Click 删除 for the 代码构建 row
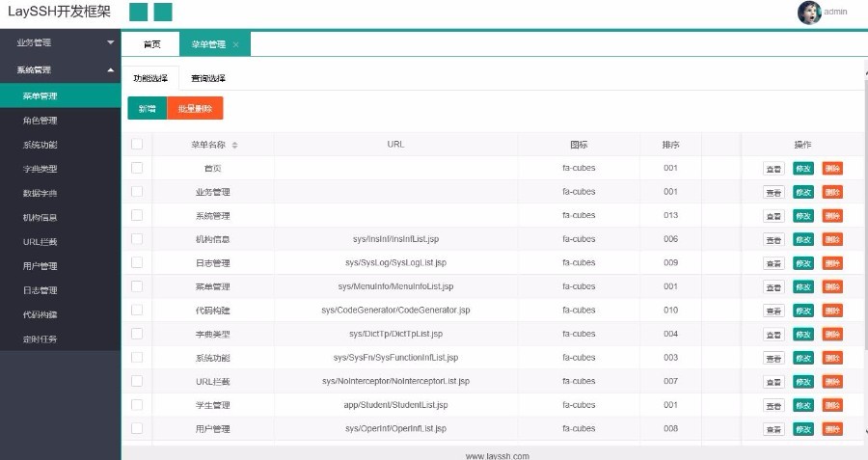Viewport: 868px width, 460px height. click(832, 311)
